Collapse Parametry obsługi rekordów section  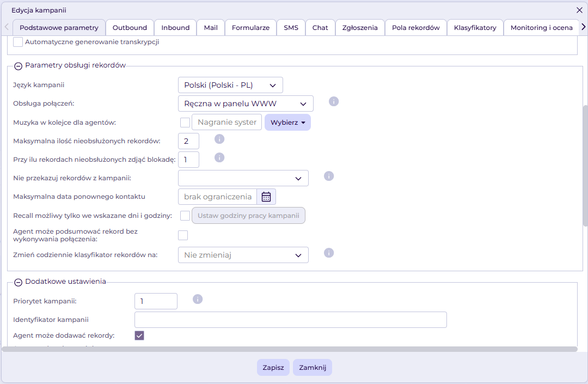pos(18,66)
